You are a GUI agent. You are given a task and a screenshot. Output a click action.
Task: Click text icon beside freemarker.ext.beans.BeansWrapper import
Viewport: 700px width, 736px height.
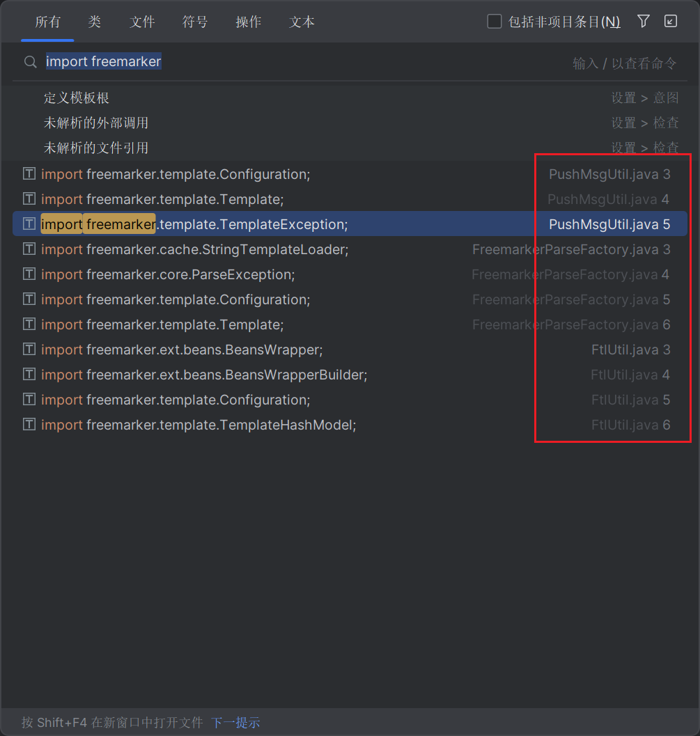(x=29, y=350)
